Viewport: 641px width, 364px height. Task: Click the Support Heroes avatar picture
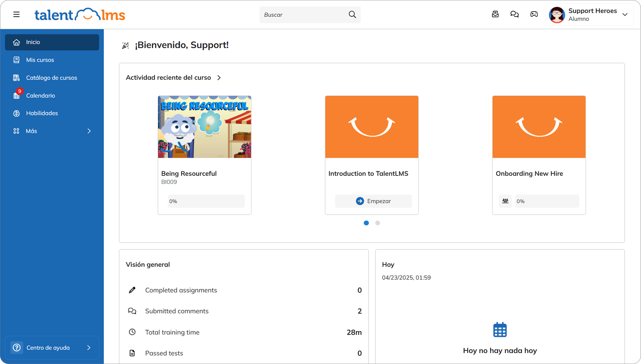(x=557, y=15)
